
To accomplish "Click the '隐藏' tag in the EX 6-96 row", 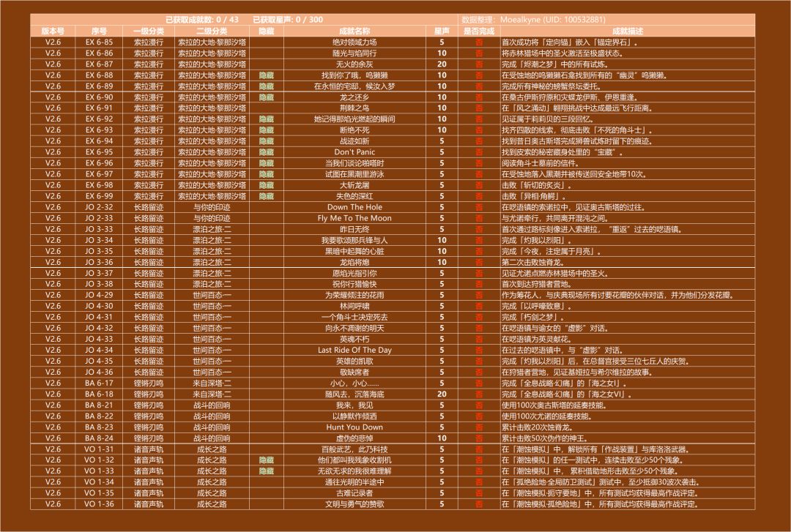I will click(x=267, y=163).
